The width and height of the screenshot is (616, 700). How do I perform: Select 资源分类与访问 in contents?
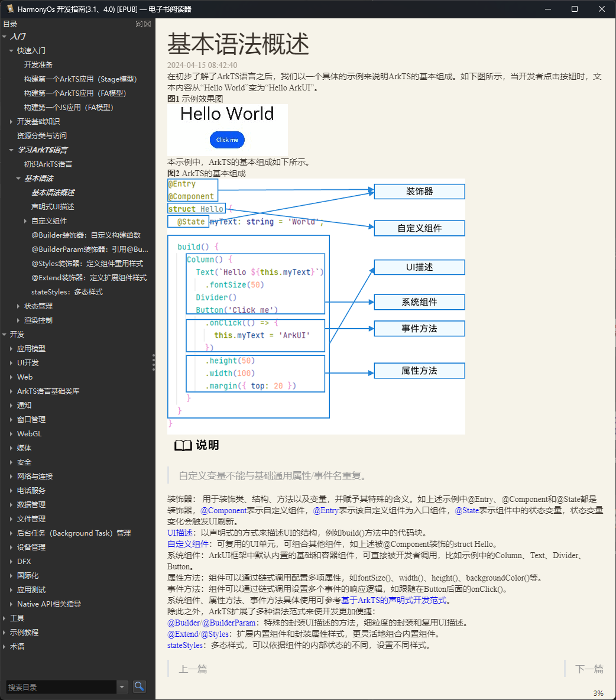42,136
